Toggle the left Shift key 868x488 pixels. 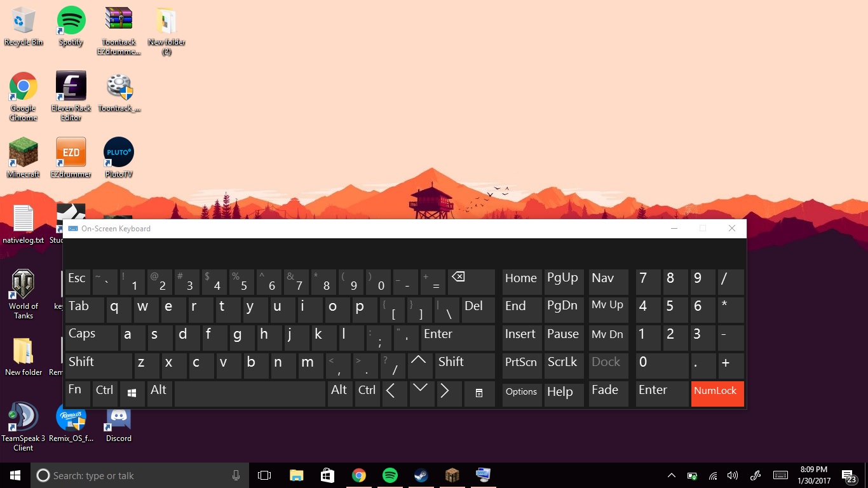tap(98, 366)
